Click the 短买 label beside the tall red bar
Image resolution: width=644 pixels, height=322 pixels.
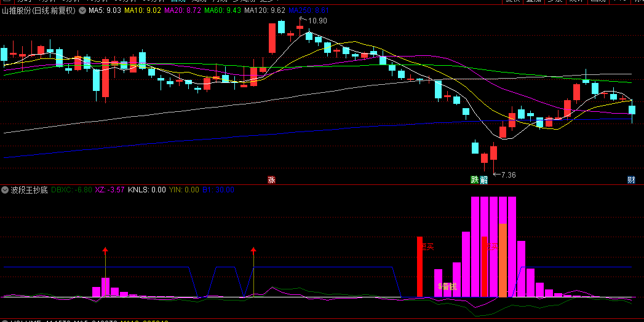(x=429, y=246)
